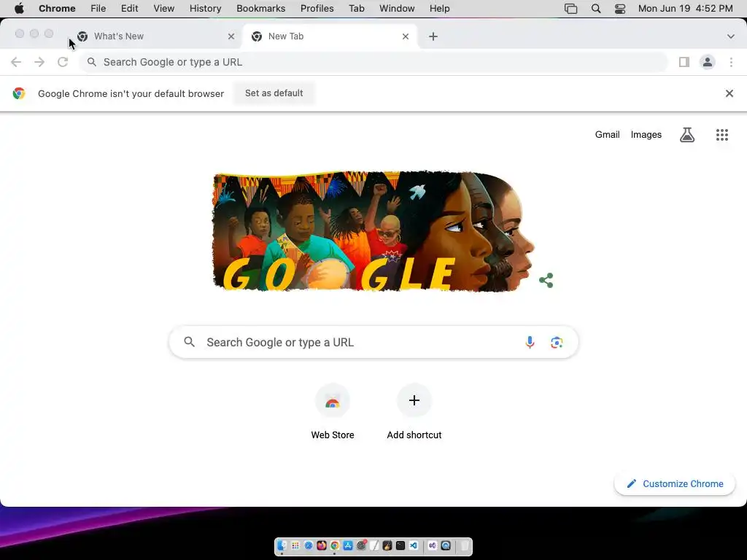747x560 pixels.
Task: Open Control Center in the menu bar
Action: tap(620, 9)
